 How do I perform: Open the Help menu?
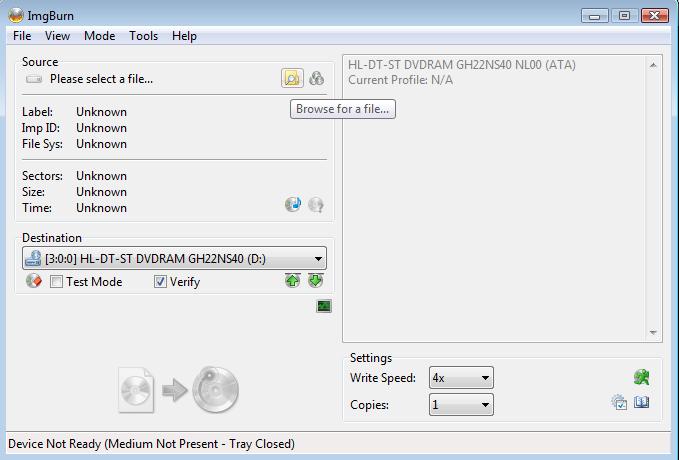point(184,36)
